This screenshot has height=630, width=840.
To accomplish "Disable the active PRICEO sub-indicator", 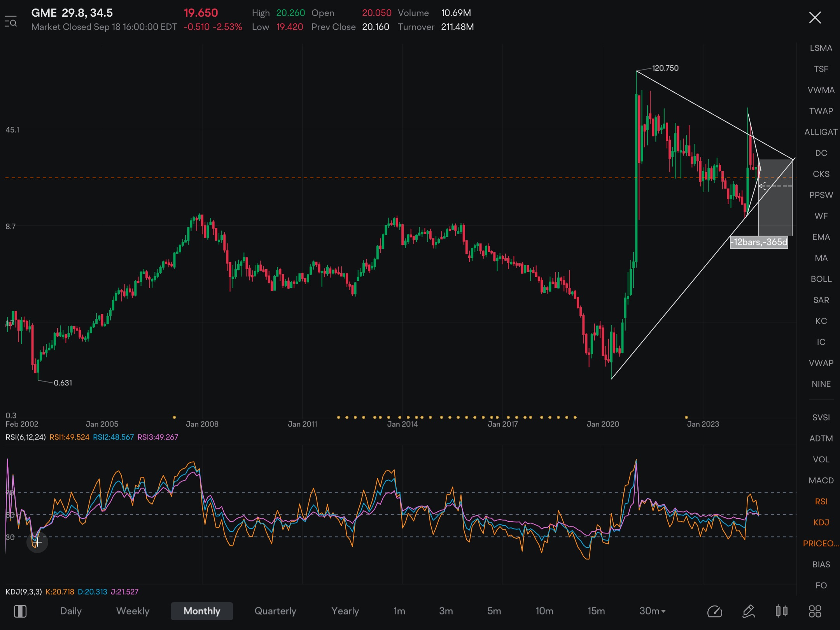I will coord(821,544).
